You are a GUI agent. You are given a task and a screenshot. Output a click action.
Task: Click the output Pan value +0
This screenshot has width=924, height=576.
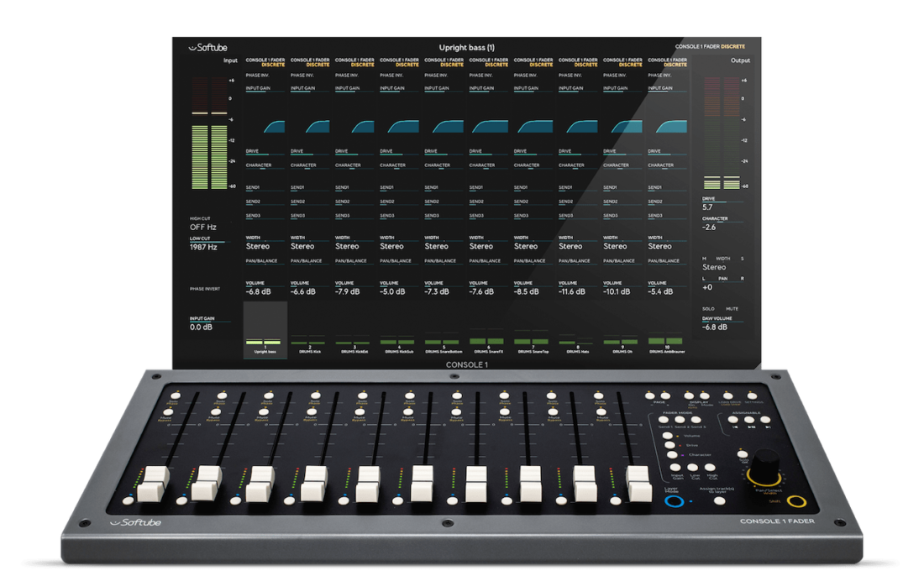click(707, 287)
